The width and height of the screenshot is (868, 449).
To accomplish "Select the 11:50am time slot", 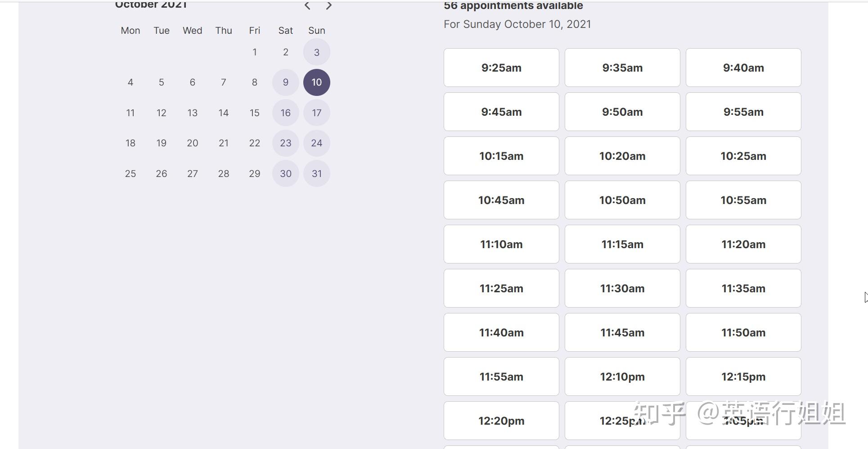I will click(743, 332).
